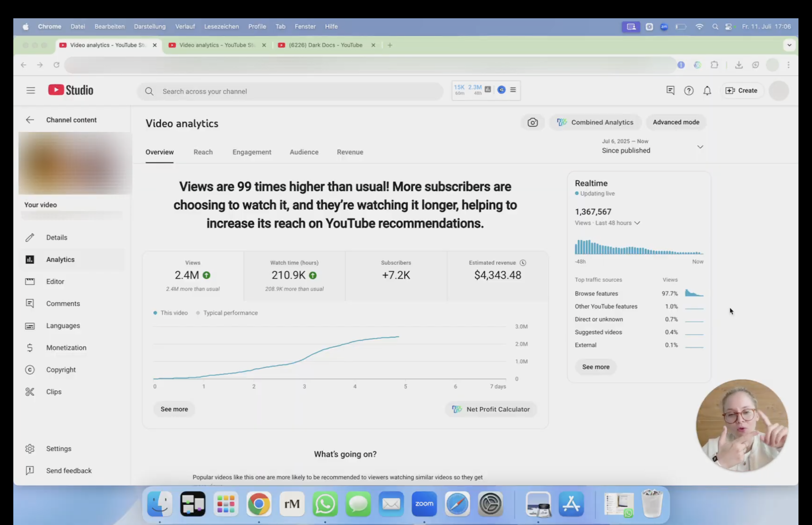Select the Estimated revenue metric card

coord(498,276)
